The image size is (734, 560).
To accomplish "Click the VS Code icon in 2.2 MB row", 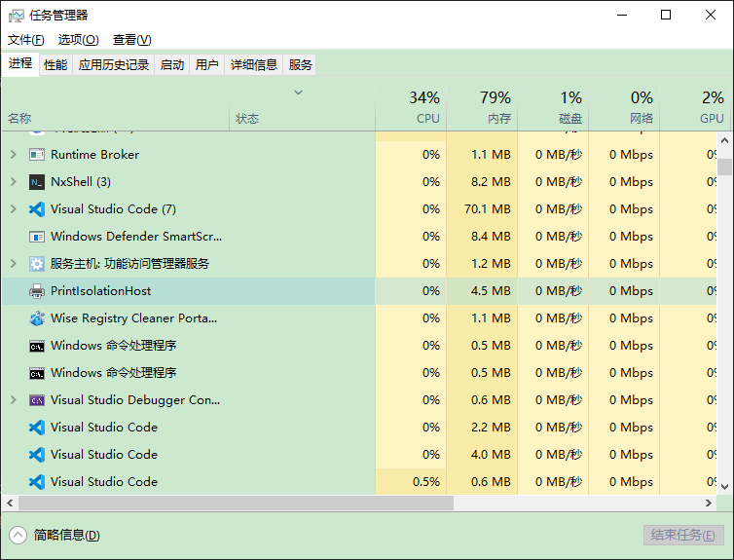I will pos(37,427).
